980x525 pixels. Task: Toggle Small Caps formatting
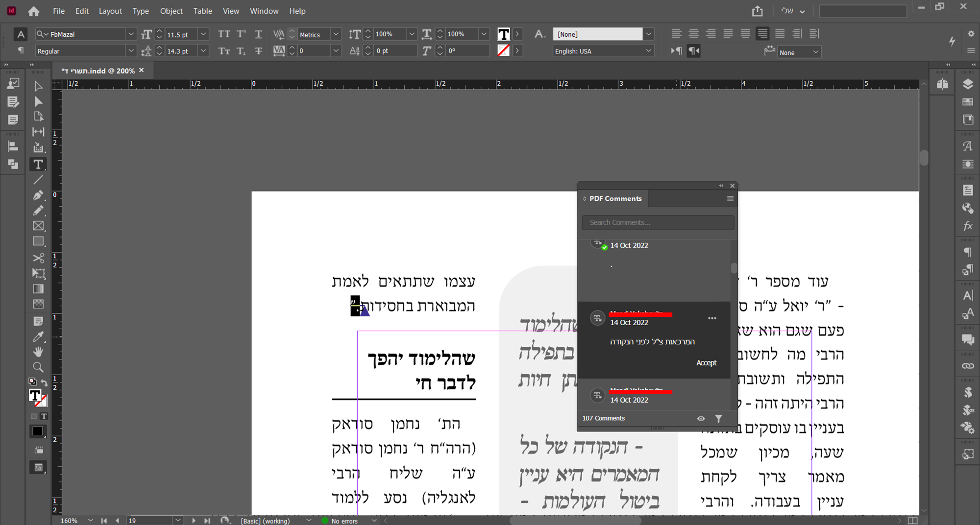pyautogui.click(x=224, y=51)
